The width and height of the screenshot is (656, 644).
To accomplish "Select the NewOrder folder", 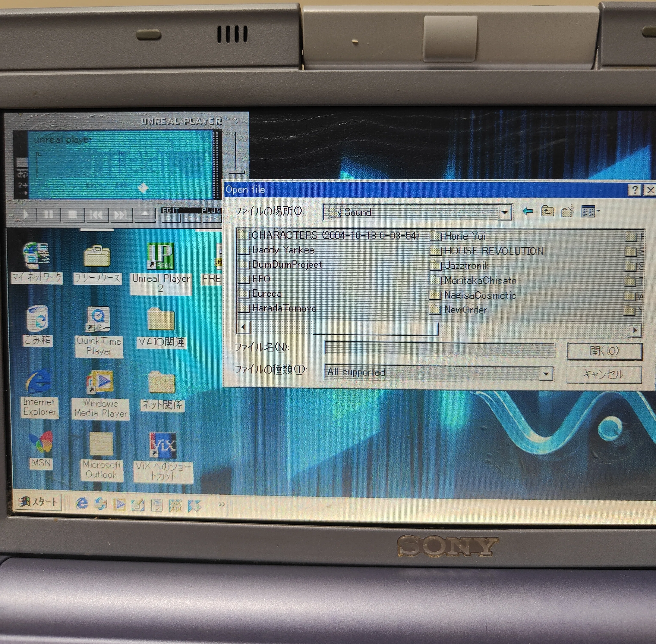I will (x=458, y=309).
